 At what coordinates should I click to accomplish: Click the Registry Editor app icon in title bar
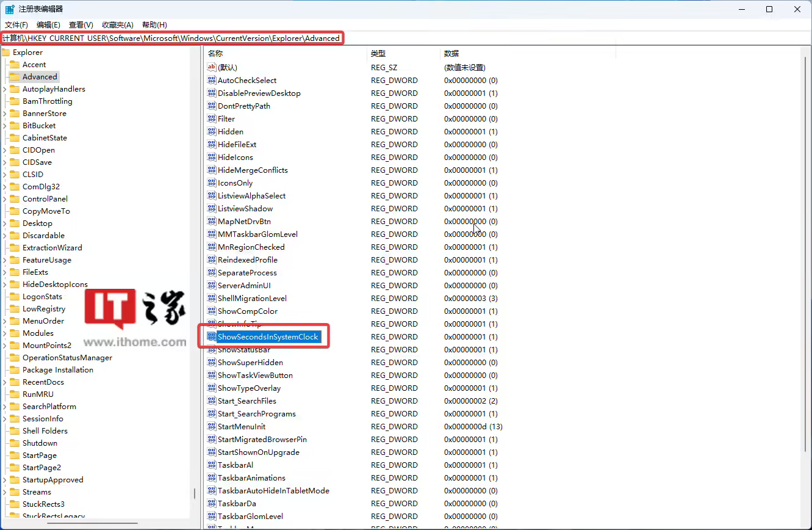coord(10,9)
